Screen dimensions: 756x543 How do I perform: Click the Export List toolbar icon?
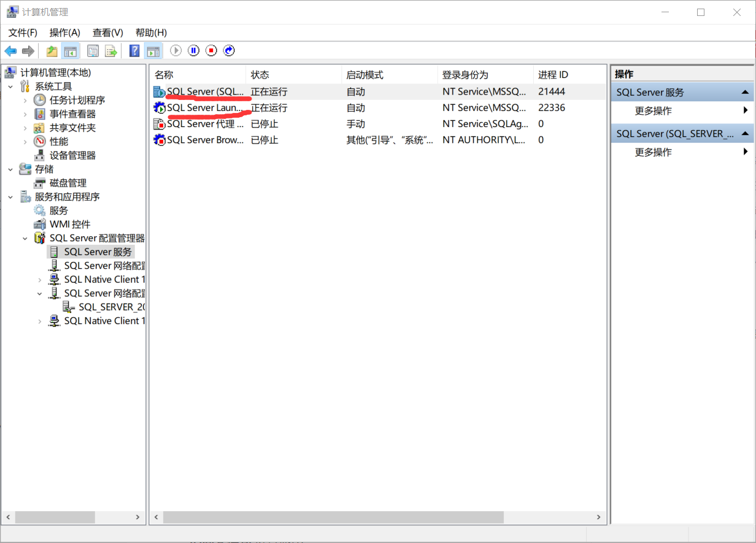click(111, 50)
